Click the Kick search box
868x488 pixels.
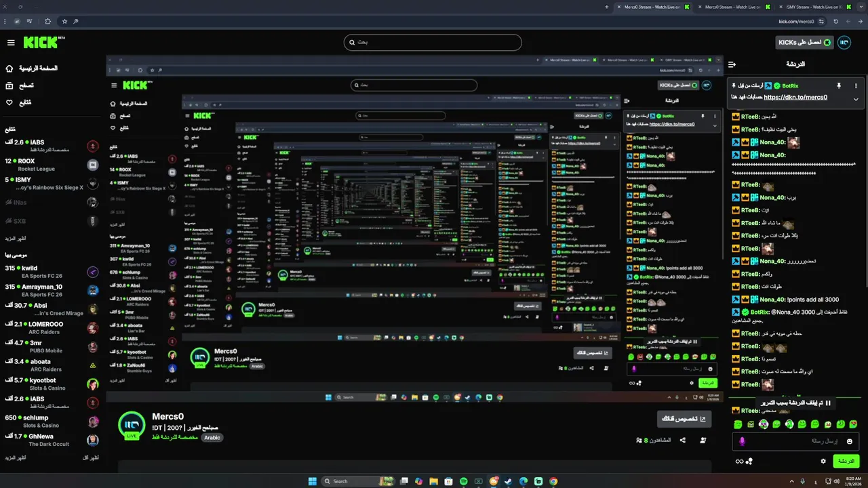pos(433,42)
